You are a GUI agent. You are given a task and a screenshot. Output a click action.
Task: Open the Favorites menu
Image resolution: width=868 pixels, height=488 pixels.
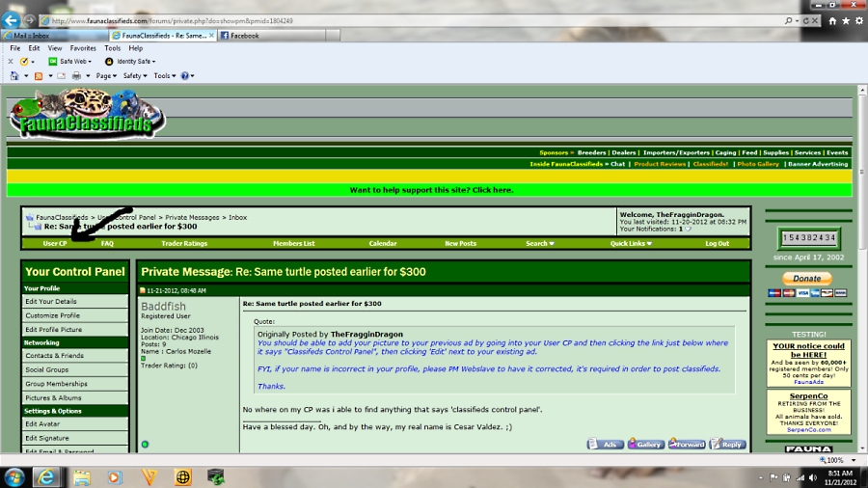coord(83,48)
